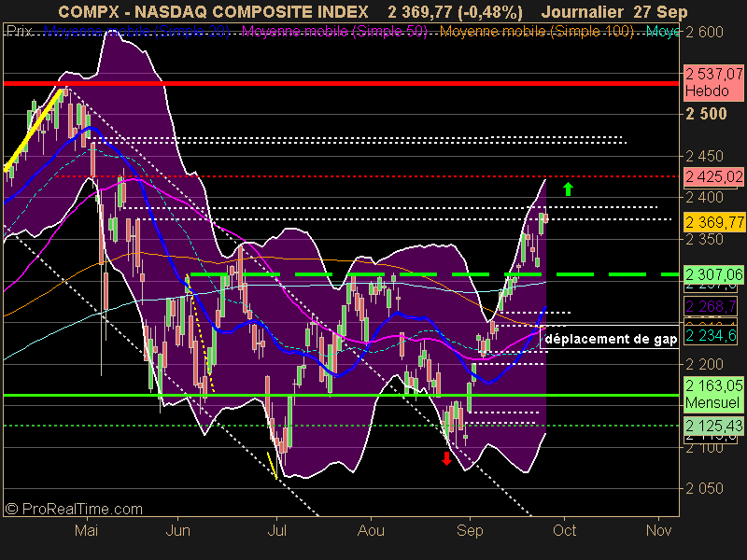Image resolution: width=747 pixels, height=560 pixels.
Task: Click the last price 2 369,77 (-0,48%) in title
Action: 455,11
